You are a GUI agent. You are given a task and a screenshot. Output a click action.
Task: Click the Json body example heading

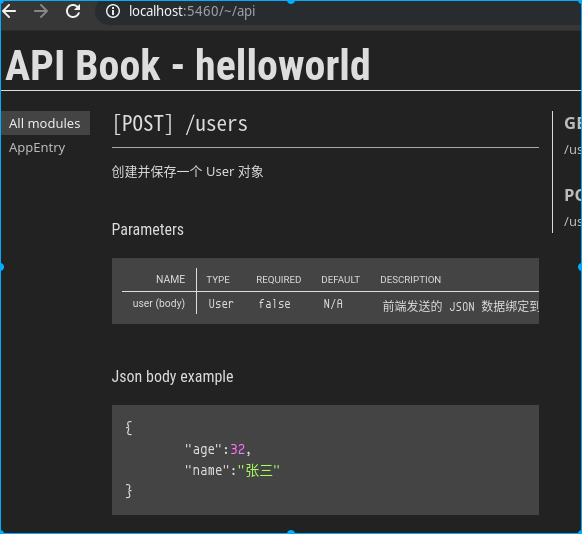coord(173,376)
